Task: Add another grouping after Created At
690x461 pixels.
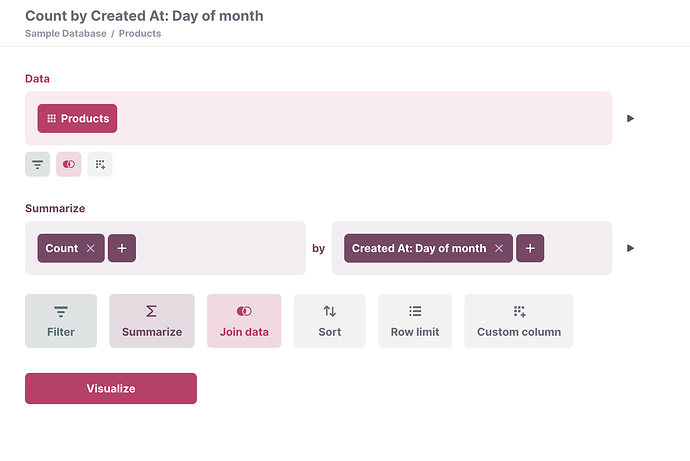Action: (530, 248)
